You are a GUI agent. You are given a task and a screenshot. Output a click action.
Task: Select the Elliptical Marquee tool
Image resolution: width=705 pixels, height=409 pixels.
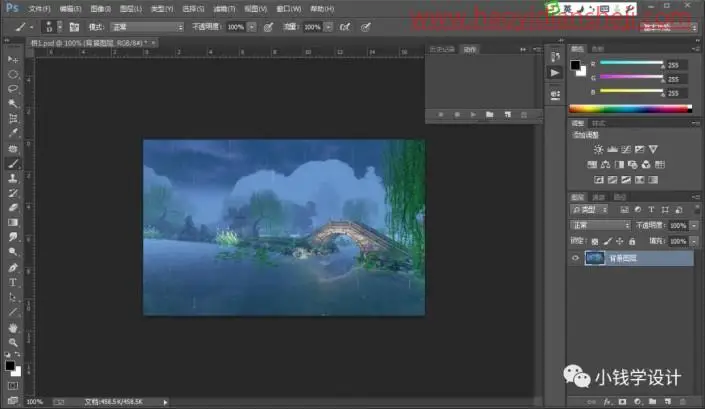13,74
